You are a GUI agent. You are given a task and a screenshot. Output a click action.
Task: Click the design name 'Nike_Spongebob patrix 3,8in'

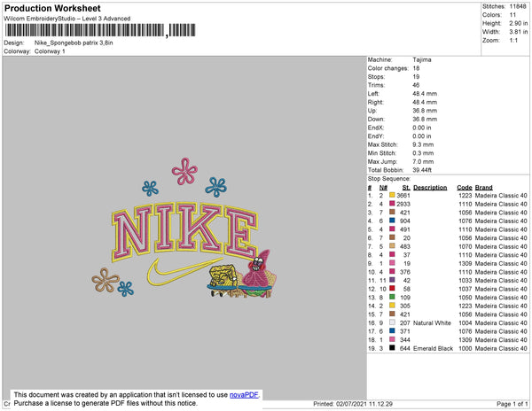(74, 43)
